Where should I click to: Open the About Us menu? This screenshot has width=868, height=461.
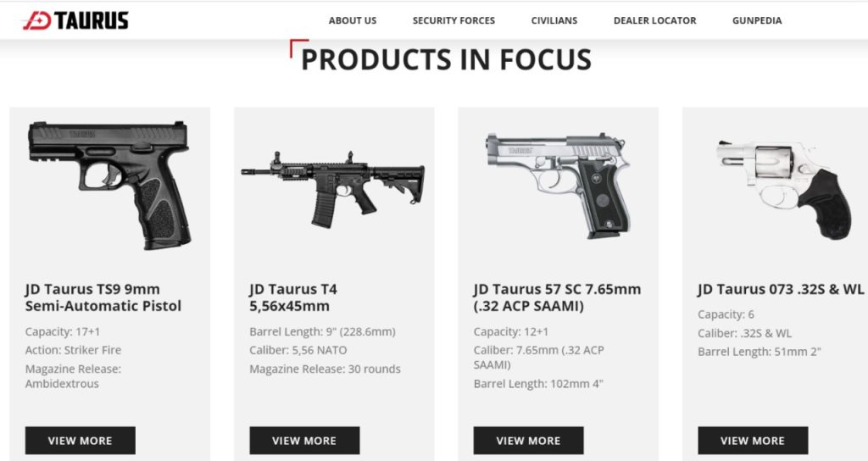click(x=353, y=20)
